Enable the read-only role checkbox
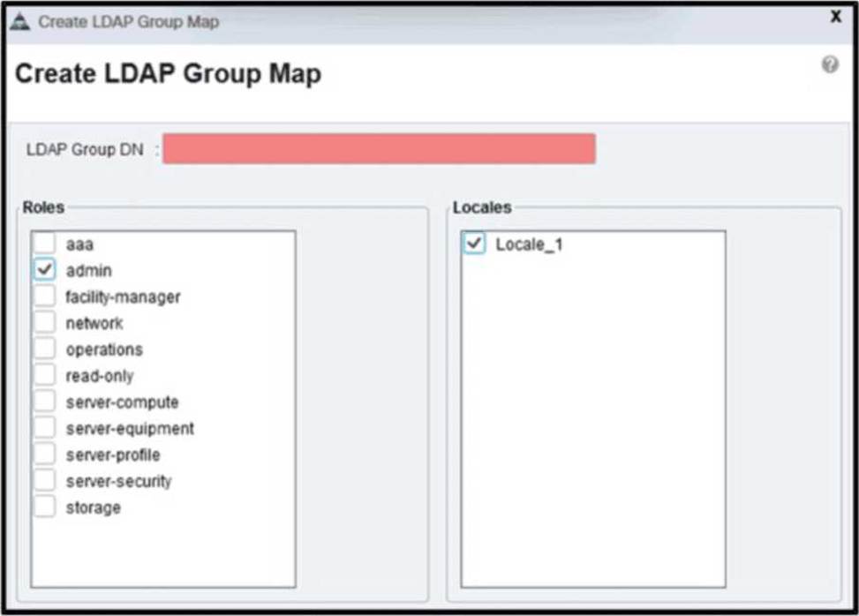The height and width of the screenshot is (616, 859). tap(45, 376)
